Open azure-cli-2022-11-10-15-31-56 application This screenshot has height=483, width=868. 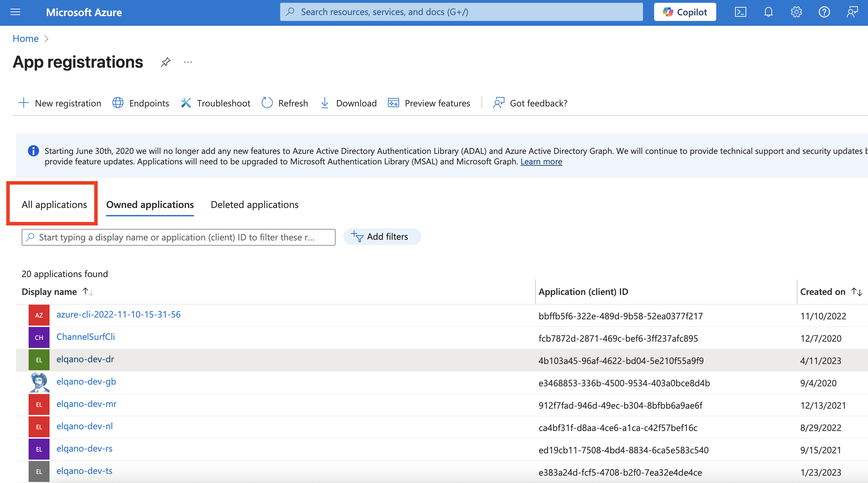(x=119, y=314)
